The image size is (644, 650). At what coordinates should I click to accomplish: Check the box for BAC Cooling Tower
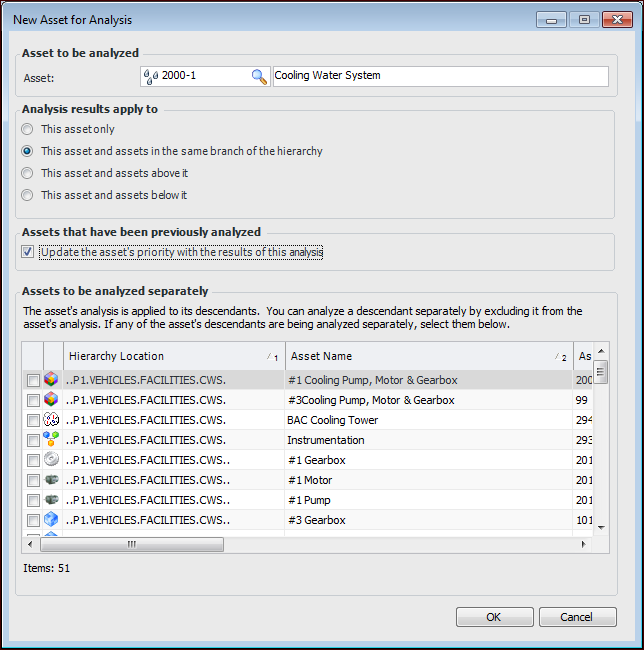tap(33, 420)
